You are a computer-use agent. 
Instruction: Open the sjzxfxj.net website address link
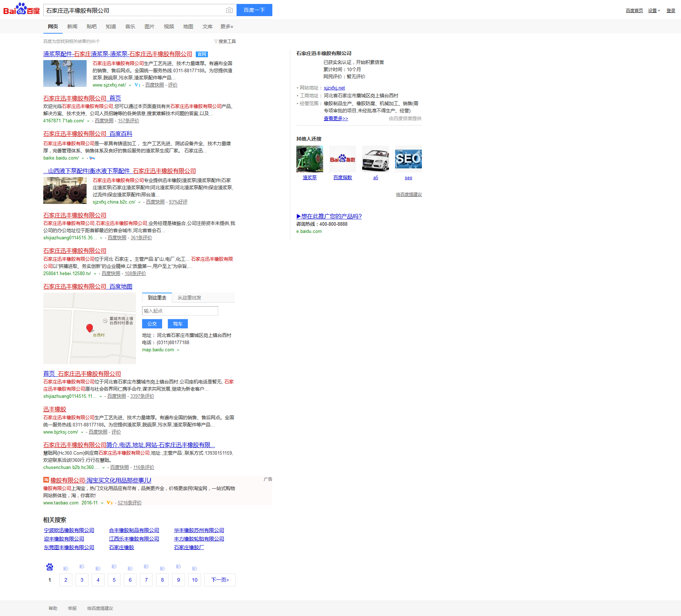tap(334, 88)
